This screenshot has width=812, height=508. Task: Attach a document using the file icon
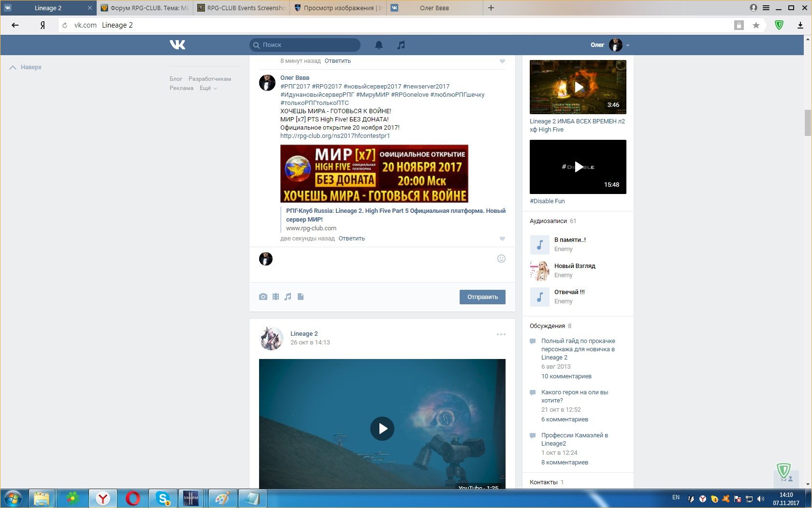(x=301, y=297)
